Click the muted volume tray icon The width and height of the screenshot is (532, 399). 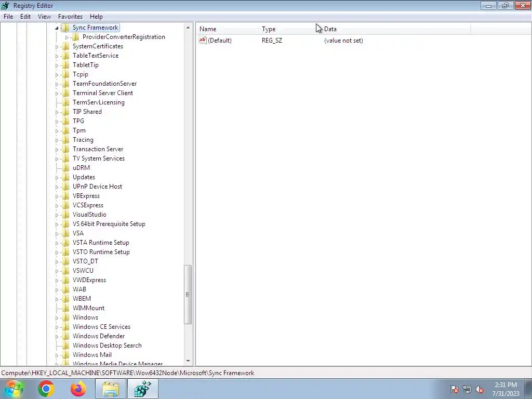(x=480, y=390)
